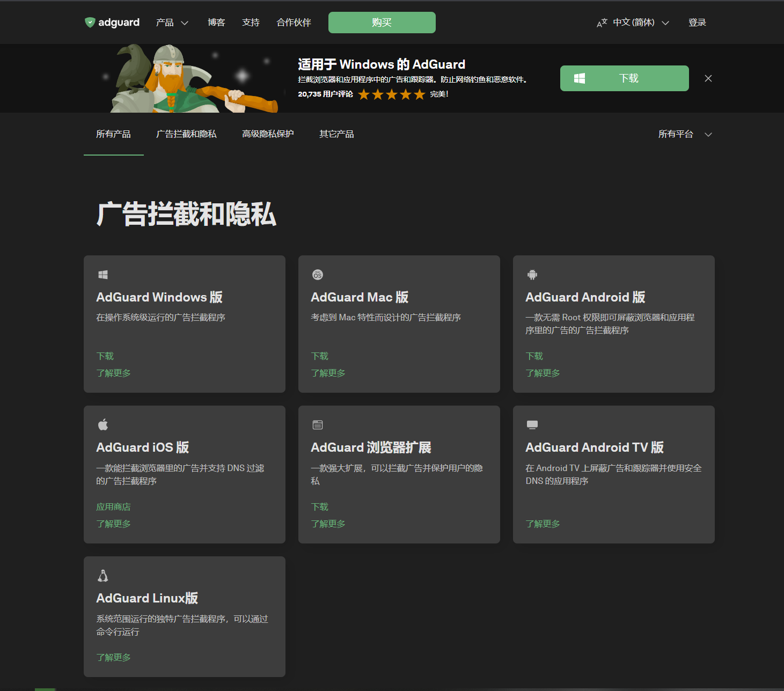Click 下载 on AdGuard Android card

coord(534,356)
